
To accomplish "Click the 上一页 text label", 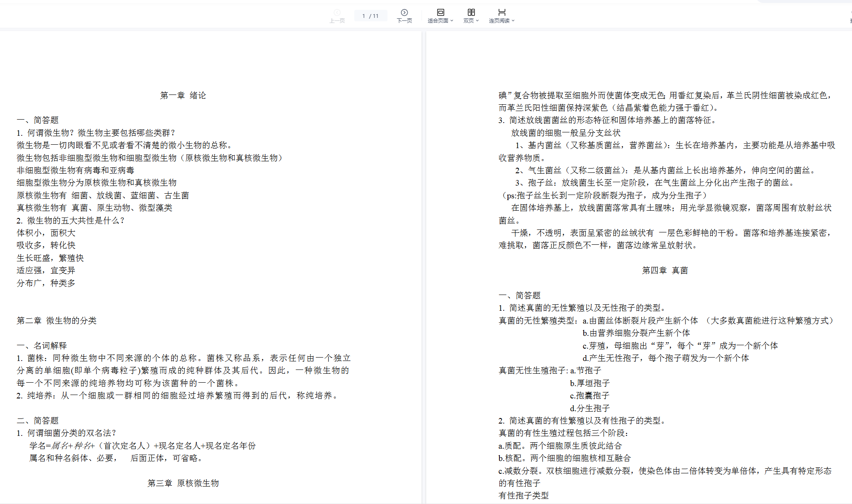I will 337,21.
